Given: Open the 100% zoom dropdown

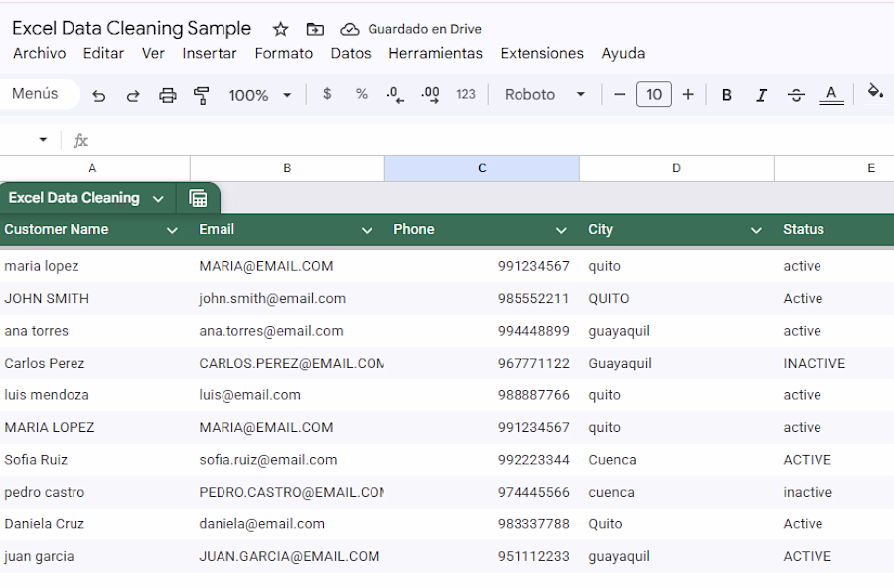Looking at the screenshot, I should point(260,95).
